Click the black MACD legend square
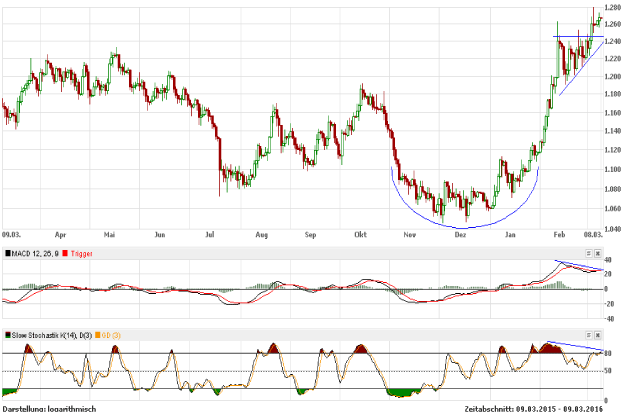Image resolution: width=624 pixels, height=412 pixels. [x=7, y=254]
